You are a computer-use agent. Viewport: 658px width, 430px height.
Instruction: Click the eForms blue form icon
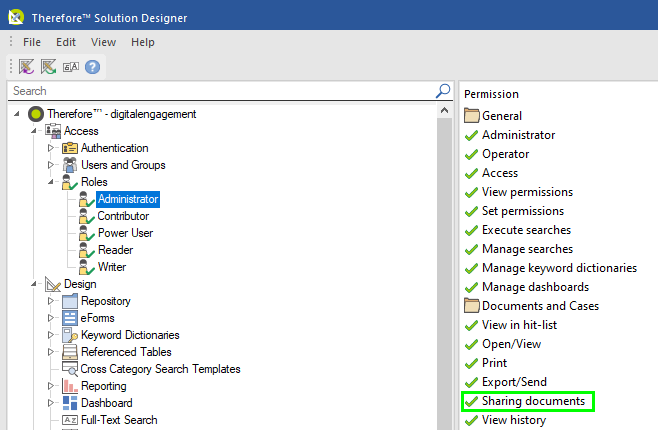(70, 318)
